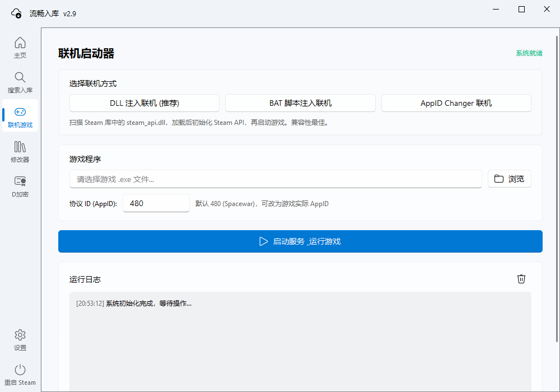
Task: Click the 重启 Steam restart icon
Action: (x=20, y=370)
